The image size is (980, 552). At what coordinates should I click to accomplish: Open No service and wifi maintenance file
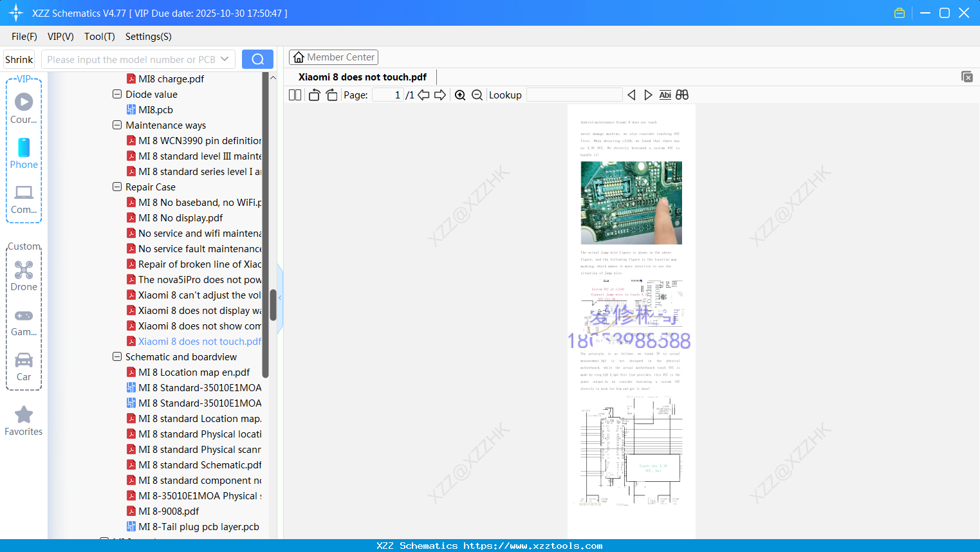(194, 233)
